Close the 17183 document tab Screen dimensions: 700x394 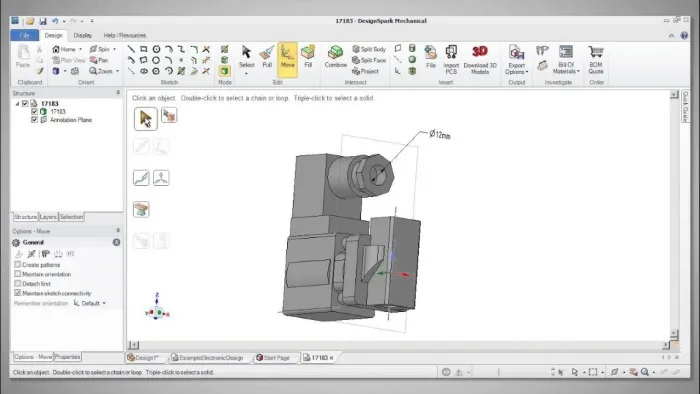[331, 358]
